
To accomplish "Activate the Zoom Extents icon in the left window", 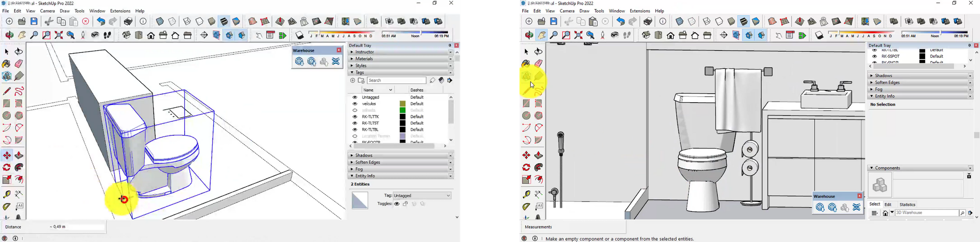I will pos(59,35).
